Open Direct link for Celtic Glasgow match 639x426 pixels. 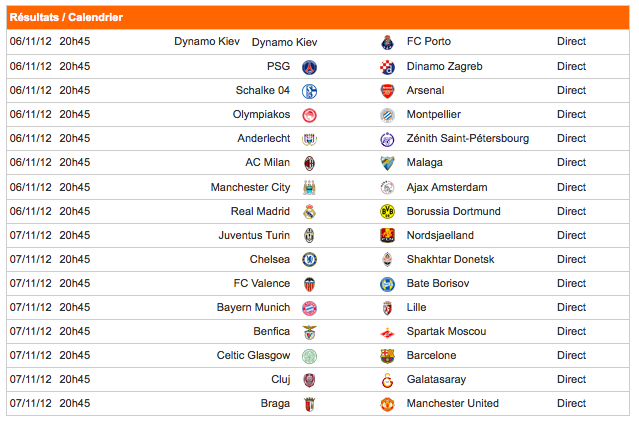(x=571, y=355)
